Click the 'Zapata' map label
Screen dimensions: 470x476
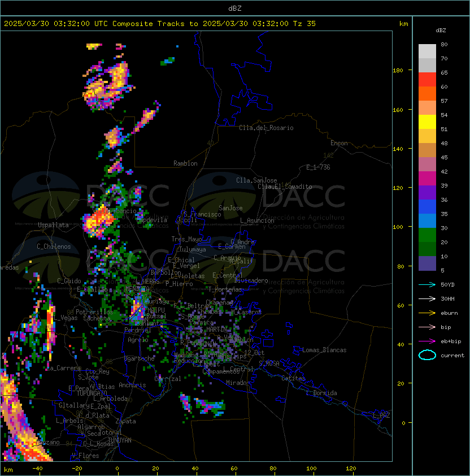[125, 421]
